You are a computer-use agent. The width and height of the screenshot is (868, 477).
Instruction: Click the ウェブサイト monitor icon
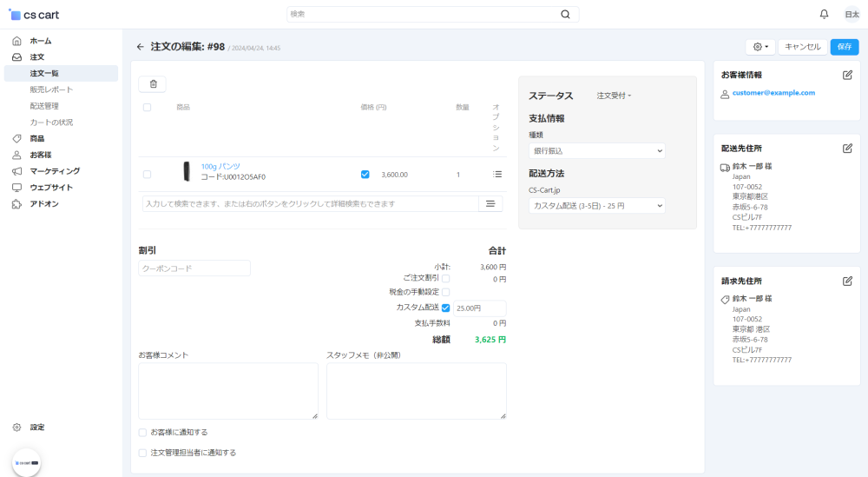click(x=17, y=188)
